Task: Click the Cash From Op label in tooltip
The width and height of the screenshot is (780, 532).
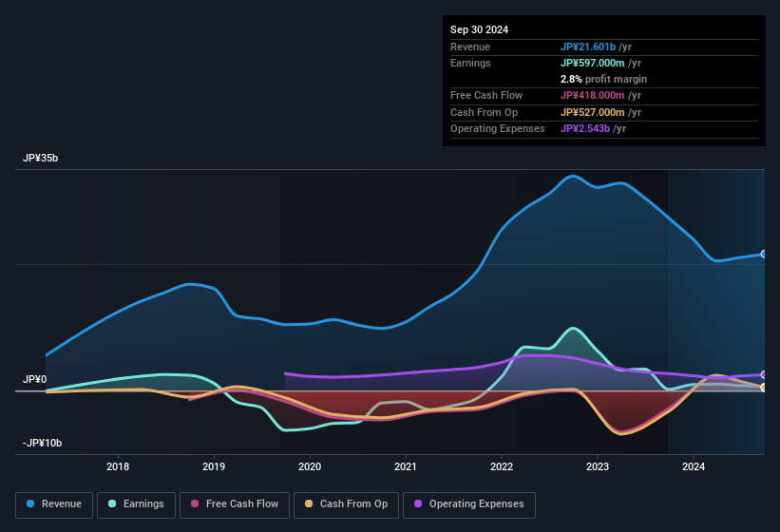Action: (x=484, y=112)
